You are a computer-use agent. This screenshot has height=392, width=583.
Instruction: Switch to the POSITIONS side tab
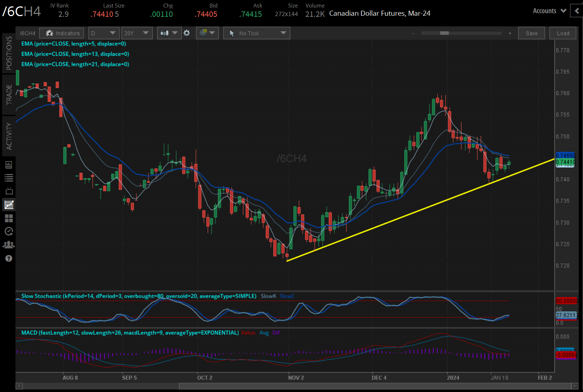[x=9, y=53]
